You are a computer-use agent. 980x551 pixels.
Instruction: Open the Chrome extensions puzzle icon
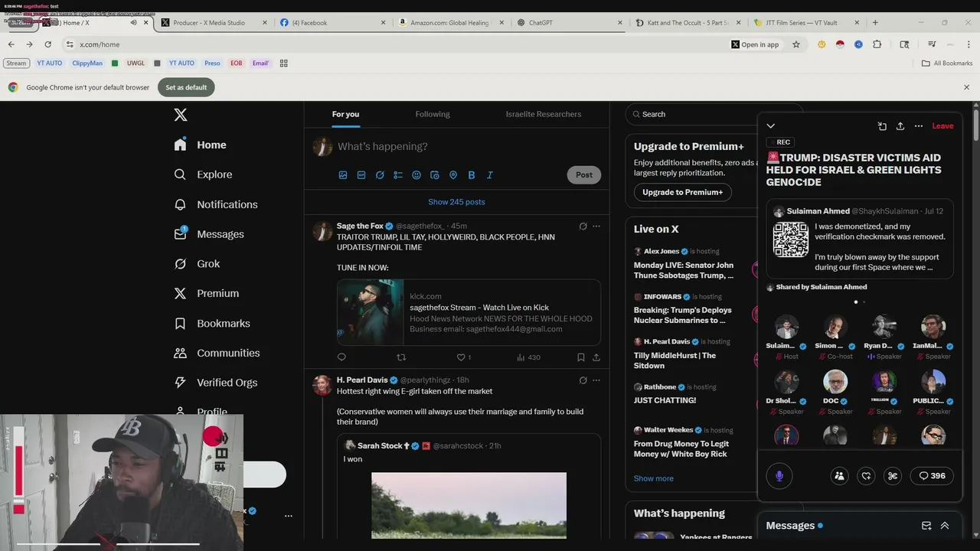click(x=877, y=44)
